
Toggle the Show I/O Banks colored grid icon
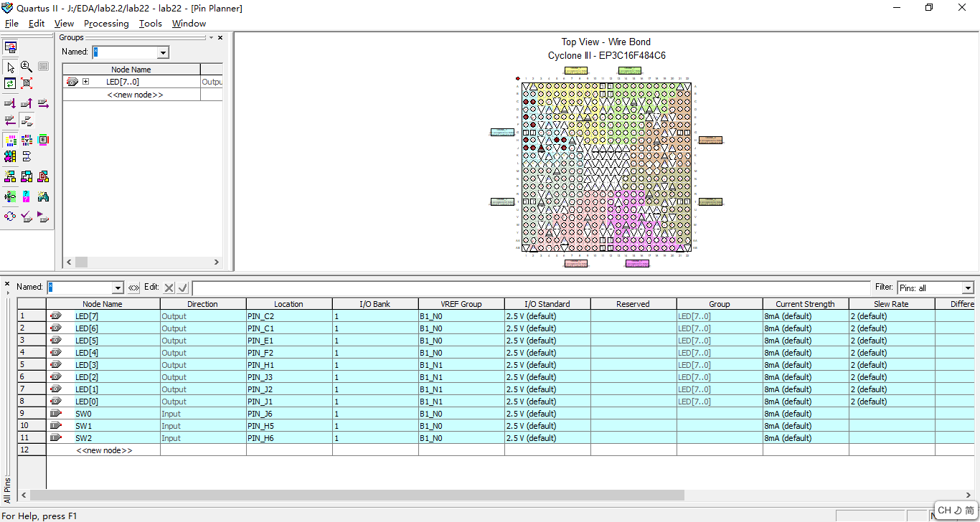coord(11,140)
